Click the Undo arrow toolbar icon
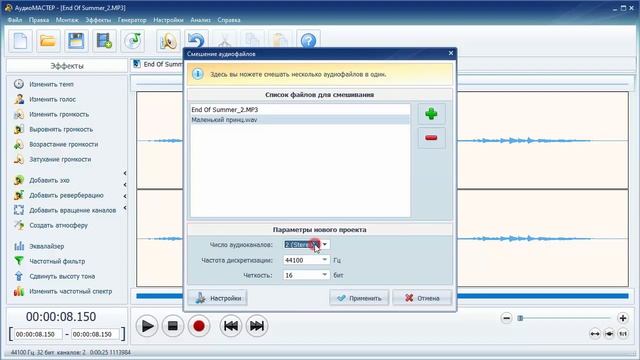 pyautogui.click(x=196, y=40)
